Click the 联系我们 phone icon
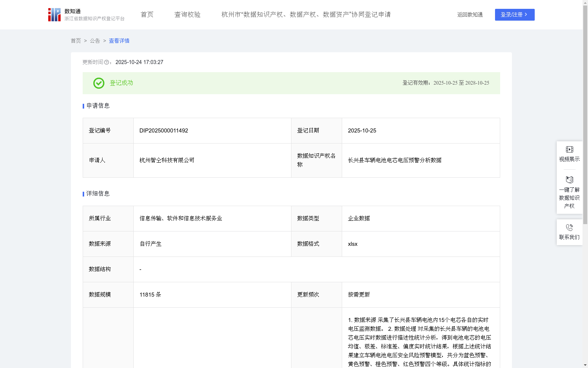 (570, 227)
